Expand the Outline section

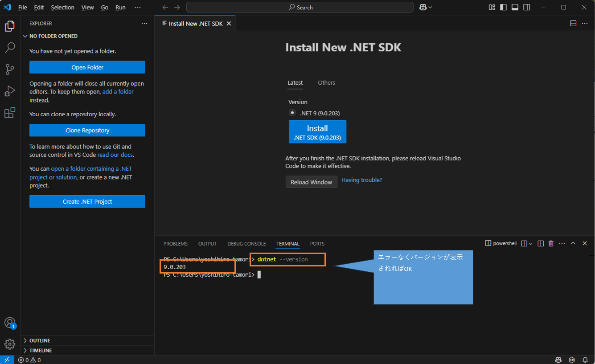40,340
